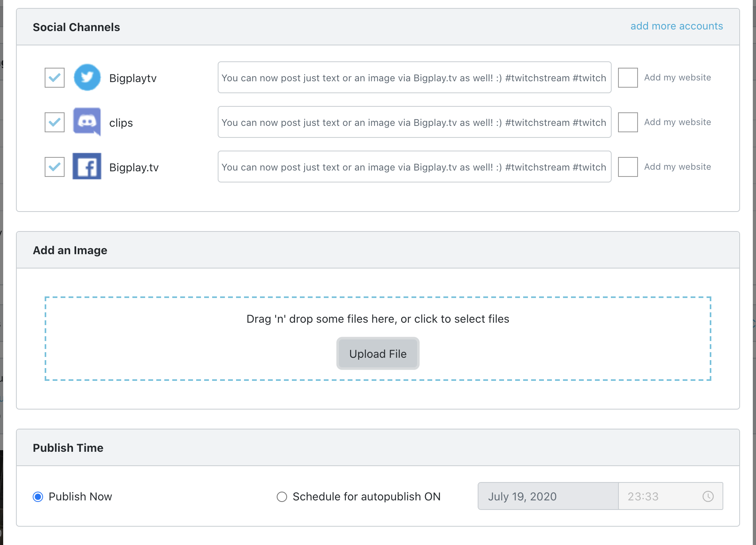Select the Publish Now radio option
This screenshot has width=756, height=545.
[x=38, y=497]
